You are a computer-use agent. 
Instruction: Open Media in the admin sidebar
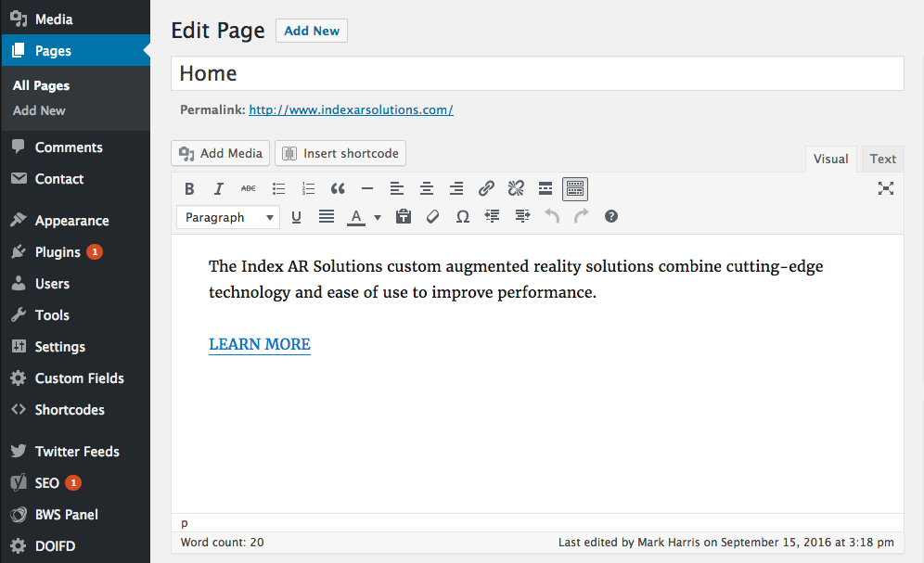point(75,19)
